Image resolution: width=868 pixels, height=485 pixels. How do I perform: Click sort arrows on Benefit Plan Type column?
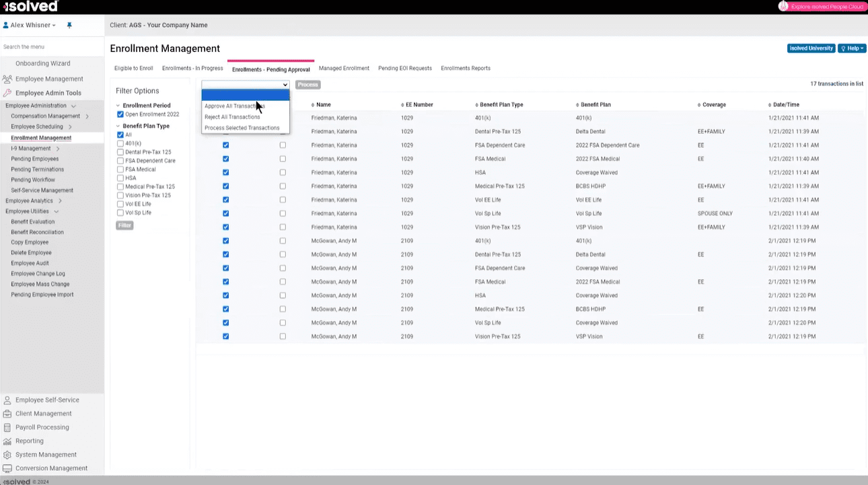tap(476, 105)
